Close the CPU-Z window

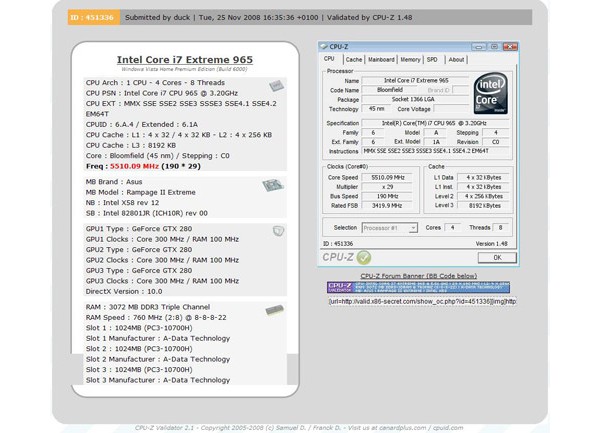tap(510, 47)
